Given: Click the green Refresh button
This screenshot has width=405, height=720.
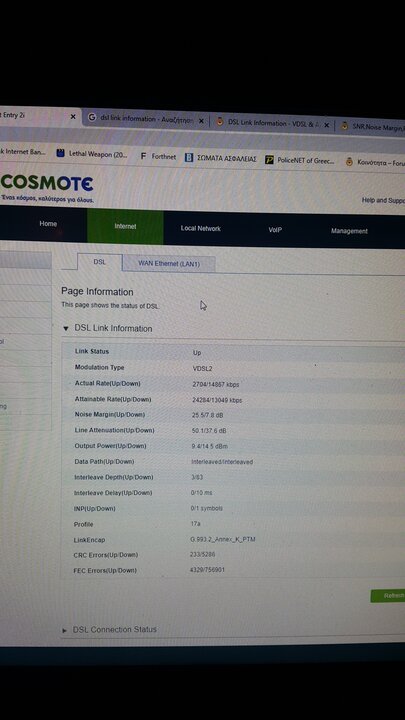Looking at the screenshot, I should coord(388,596).
